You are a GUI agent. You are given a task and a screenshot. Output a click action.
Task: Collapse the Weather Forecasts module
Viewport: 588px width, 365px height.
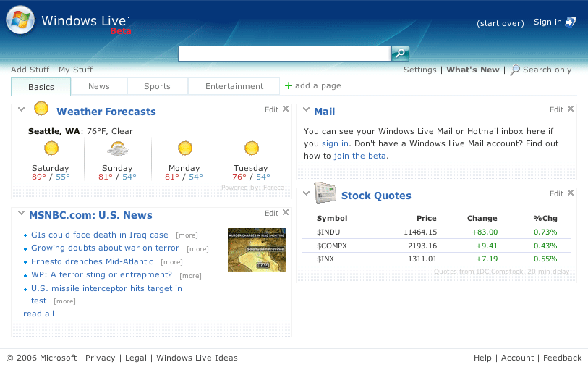point(22,109)
